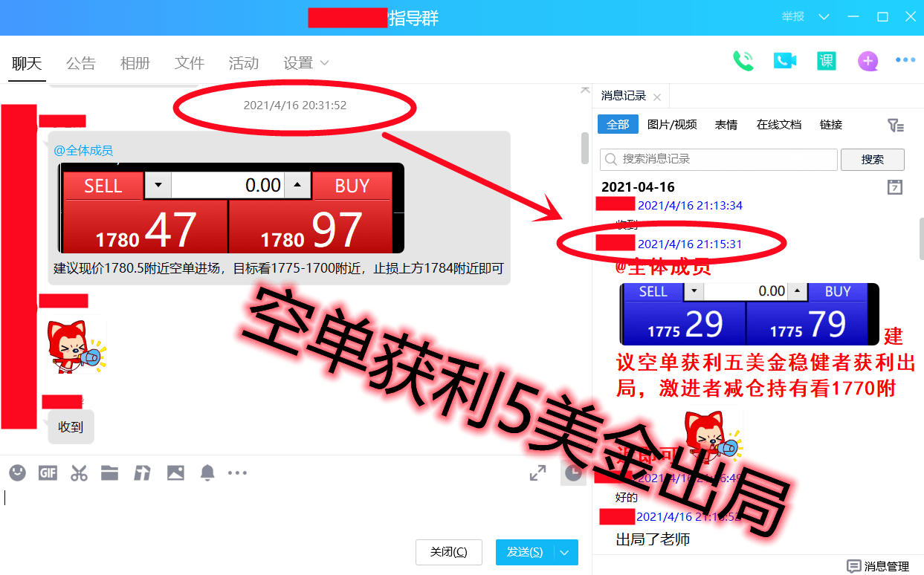924x575 pixels.
Task: Start a group video call
Action: tap(784, 61)
